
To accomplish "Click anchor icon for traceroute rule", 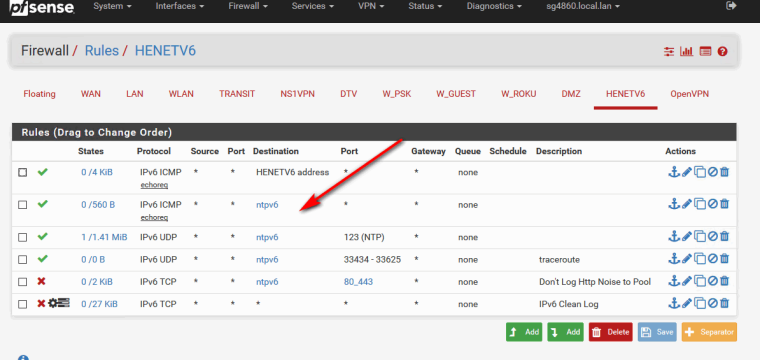I will [673, 259].
